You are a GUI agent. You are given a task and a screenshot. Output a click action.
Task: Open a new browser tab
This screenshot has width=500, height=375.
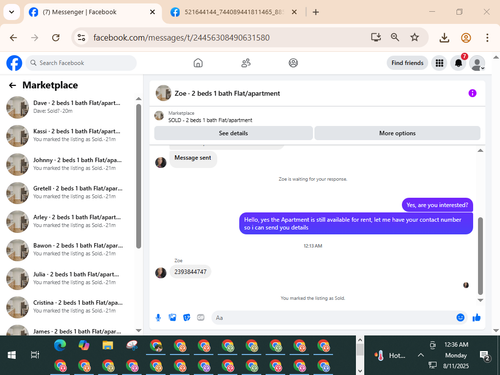pyautogui.click(x=316, y=12)
